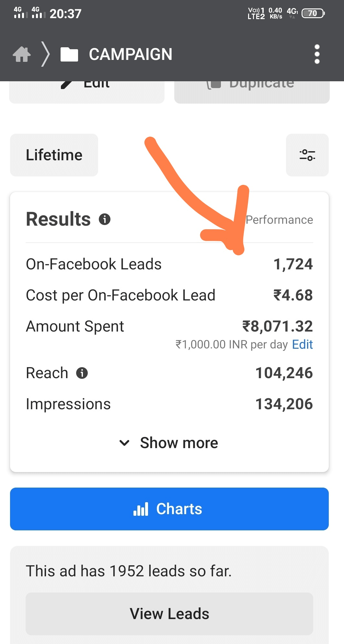Open the Lifetime date range selector
Viewport: 344px width, 644px height.
[54, 155]
